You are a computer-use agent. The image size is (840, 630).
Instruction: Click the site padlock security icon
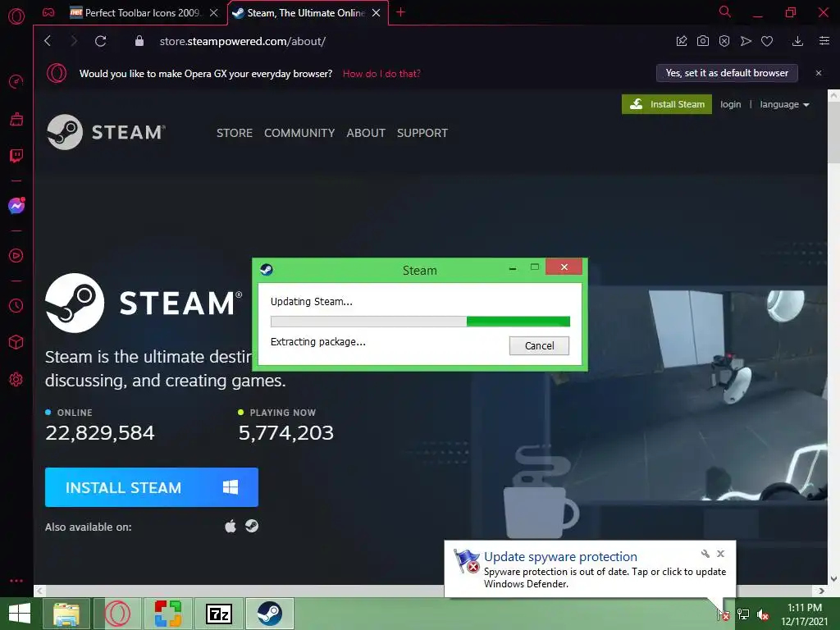tap(139, 41)
